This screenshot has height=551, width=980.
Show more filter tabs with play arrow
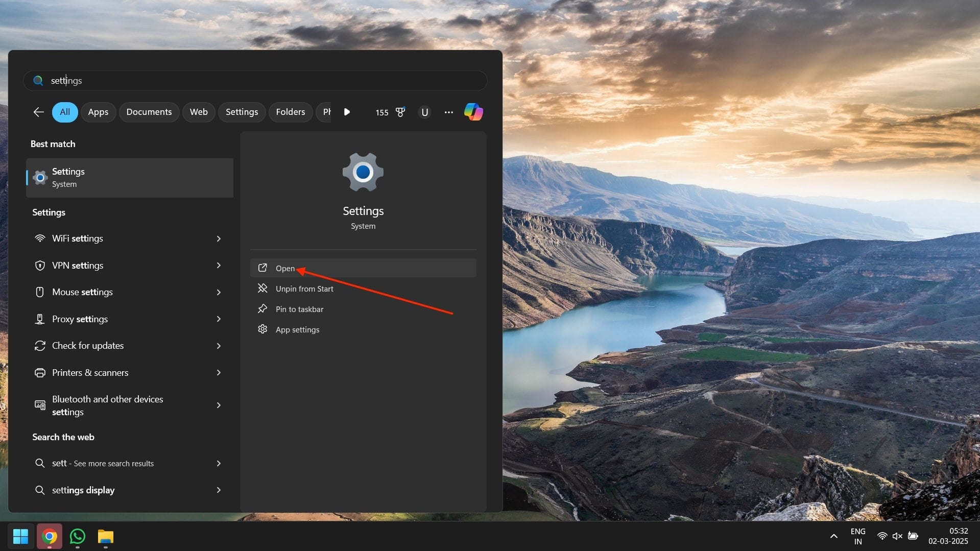click(x=347, y=112)
